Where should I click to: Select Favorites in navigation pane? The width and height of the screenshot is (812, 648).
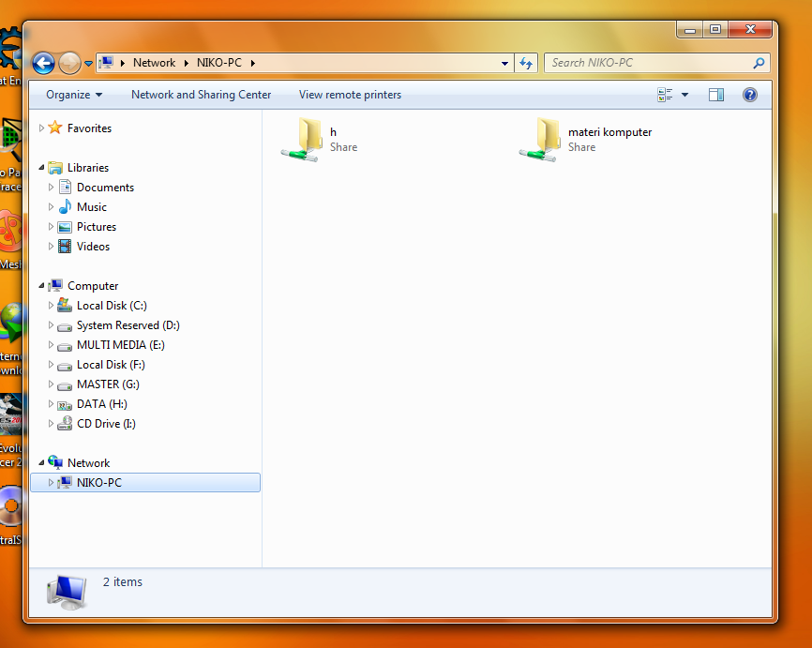[x=89, y=128]
